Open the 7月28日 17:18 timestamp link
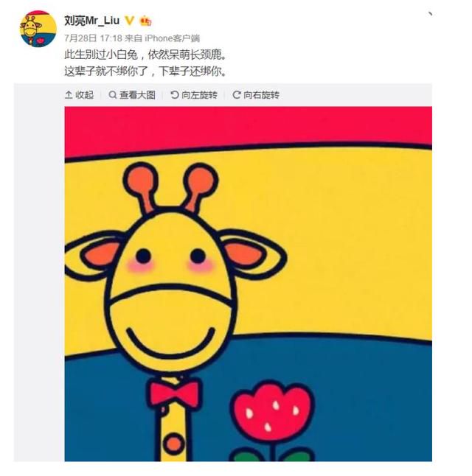Image resolution: width=472 pixels, height=476 pixels. pyautogui.click(x=93, y=38)
